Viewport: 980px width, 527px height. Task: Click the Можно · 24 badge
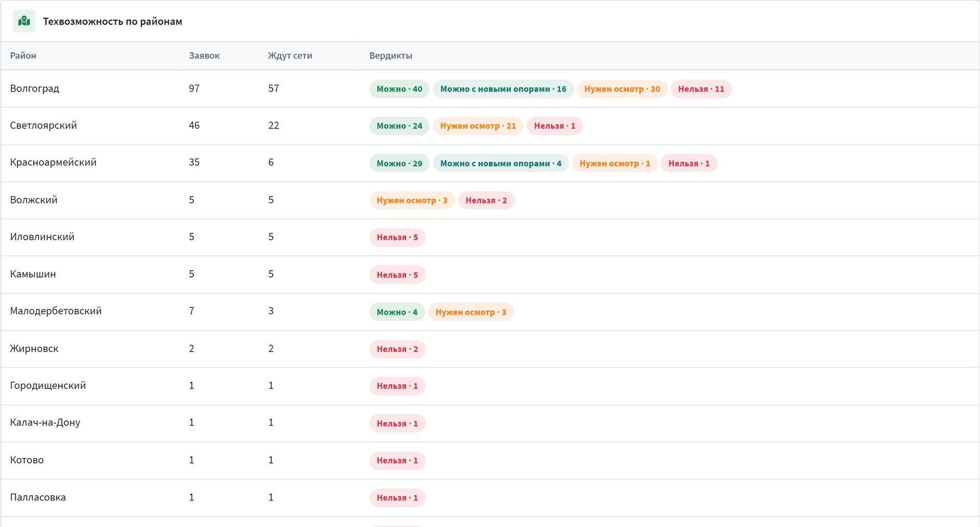(x=399, y=126)
